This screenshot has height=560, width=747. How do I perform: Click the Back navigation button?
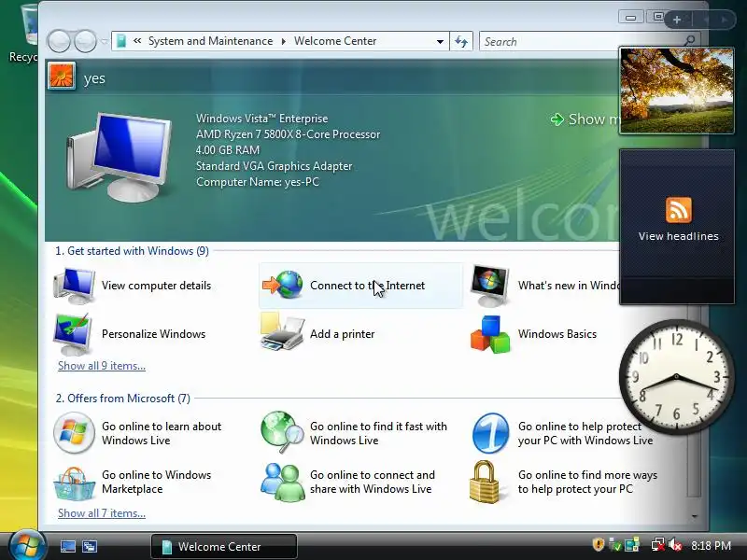(59, 41)
